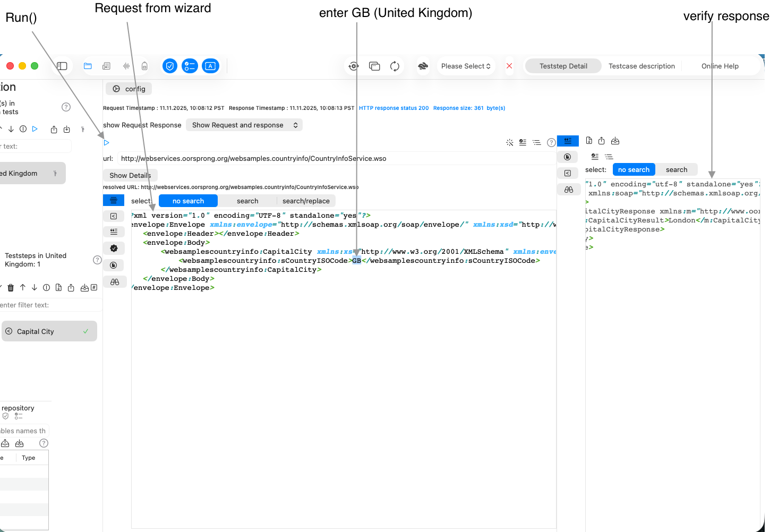Viewport: 770px width, 532px height.
Task: Switch the response panel to 'search' mode
Action: click(676, 170)
